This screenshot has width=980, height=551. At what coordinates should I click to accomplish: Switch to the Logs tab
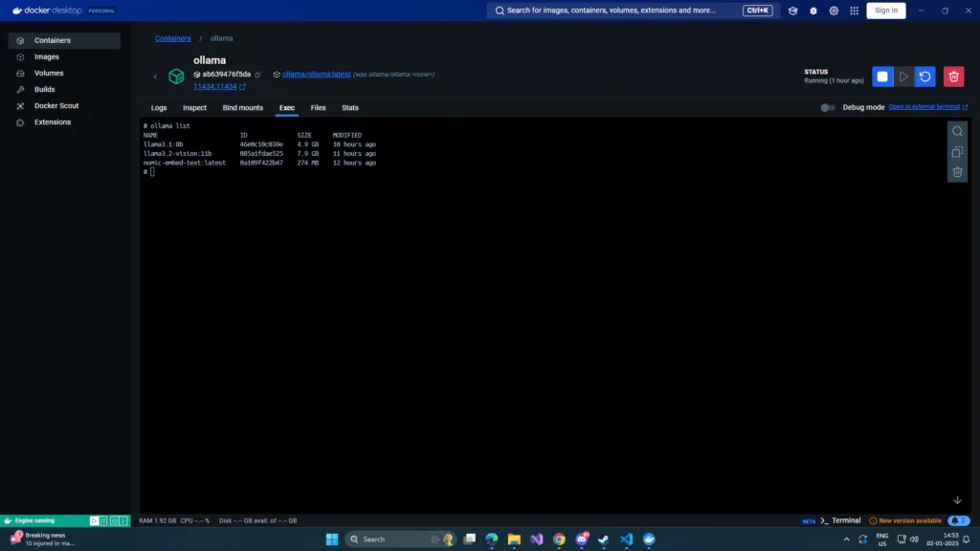[159, 108]
